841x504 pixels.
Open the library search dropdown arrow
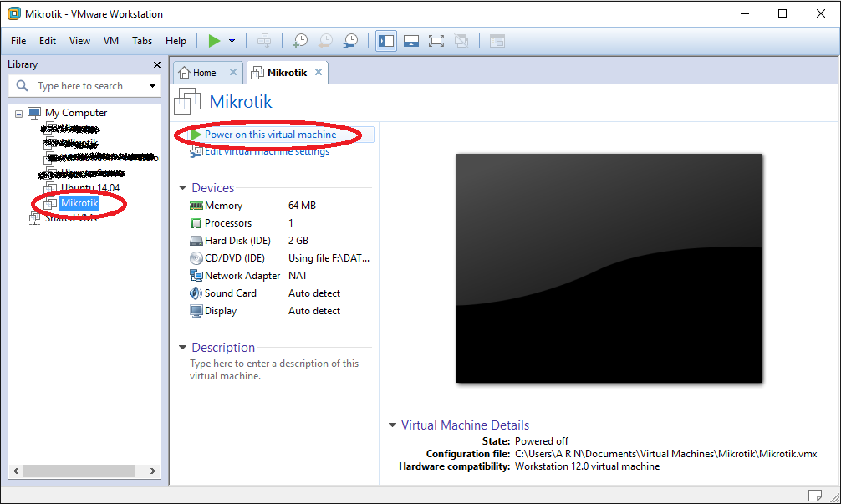pos(152,86)
